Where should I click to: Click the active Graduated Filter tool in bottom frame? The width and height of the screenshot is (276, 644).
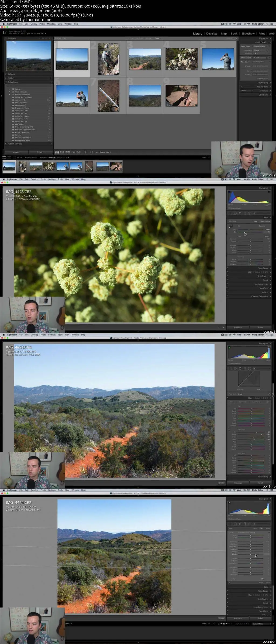coord(245,524)
